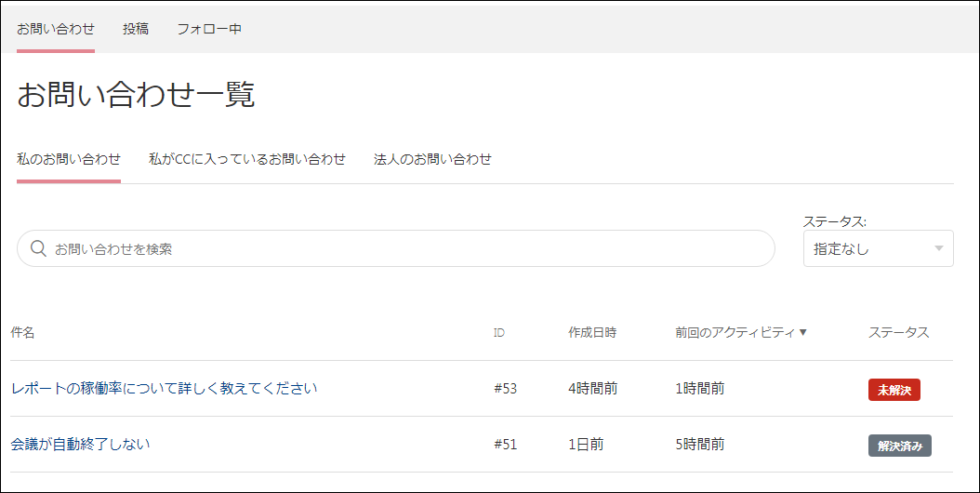
Task: Open the フォロー中 tab
Action: click(x=209, y=29)
